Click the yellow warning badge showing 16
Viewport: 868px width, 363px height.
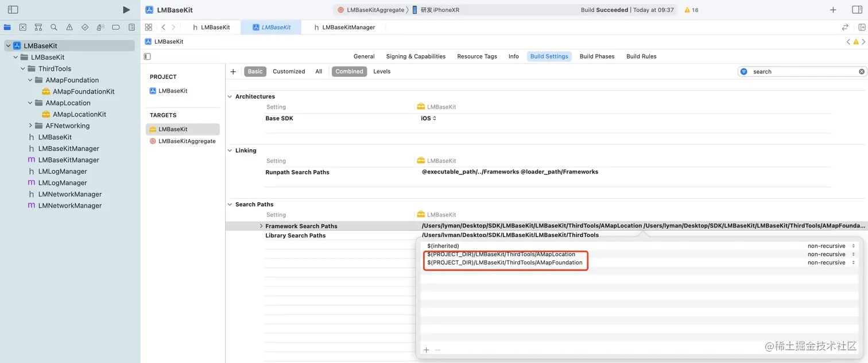[x=691, y=10]
